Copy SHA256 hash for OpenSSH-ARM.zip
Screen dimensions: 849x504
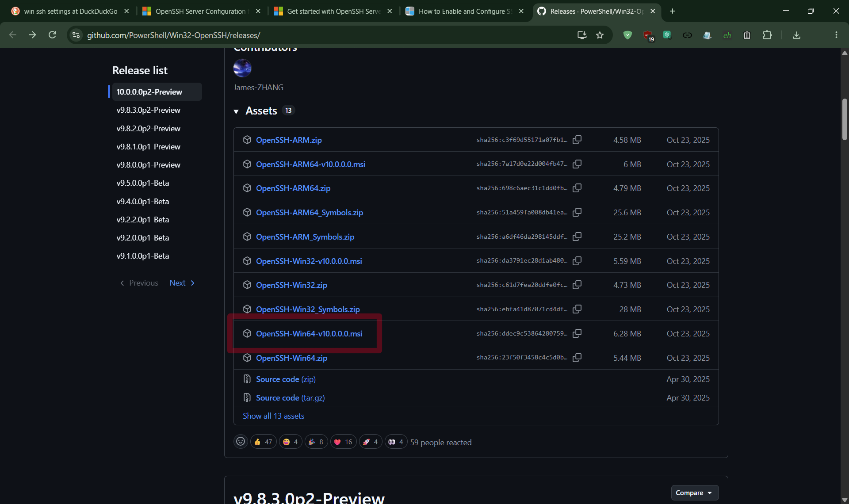pos(577,140)
